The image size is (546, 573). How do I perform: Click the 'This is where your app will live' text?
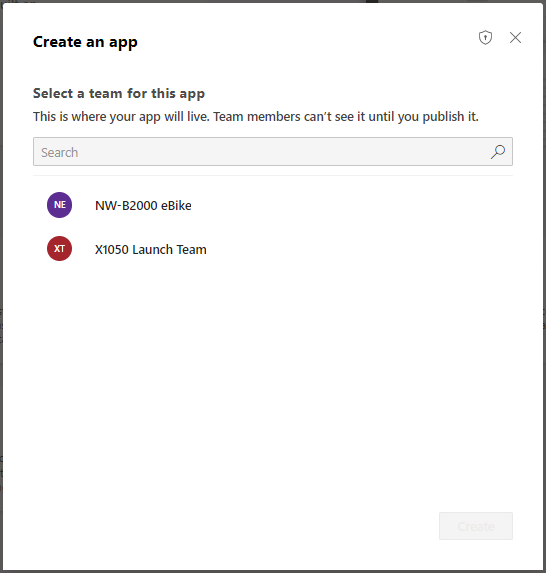[x=121, y=117]
